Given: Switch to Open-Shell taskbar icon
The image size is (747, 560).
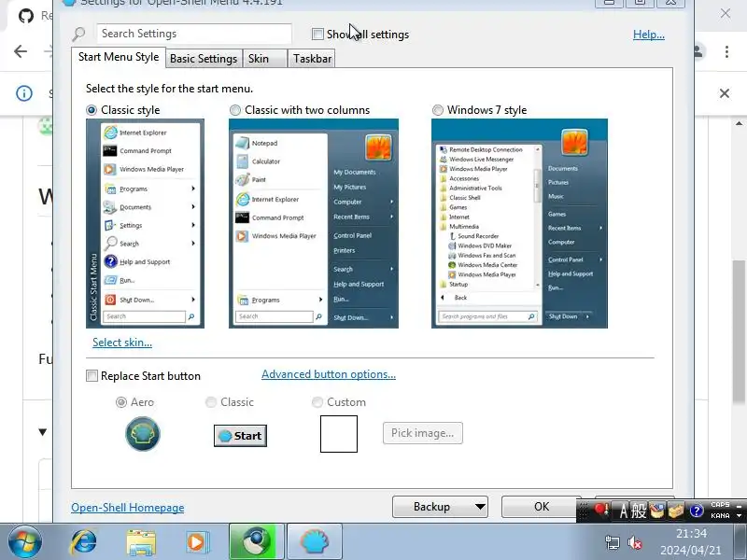Looking at the screenshot, I should click(x=315, y=541).
